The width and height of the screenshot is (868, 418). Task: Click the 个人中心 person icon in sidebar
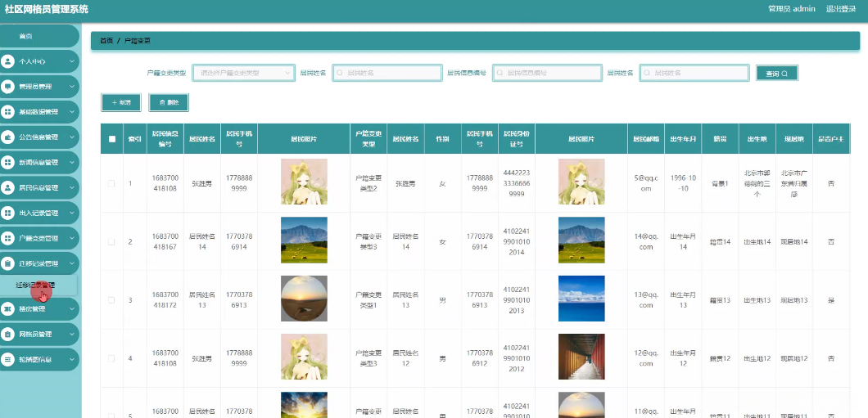pyautogui.click(x=7, y=61)
